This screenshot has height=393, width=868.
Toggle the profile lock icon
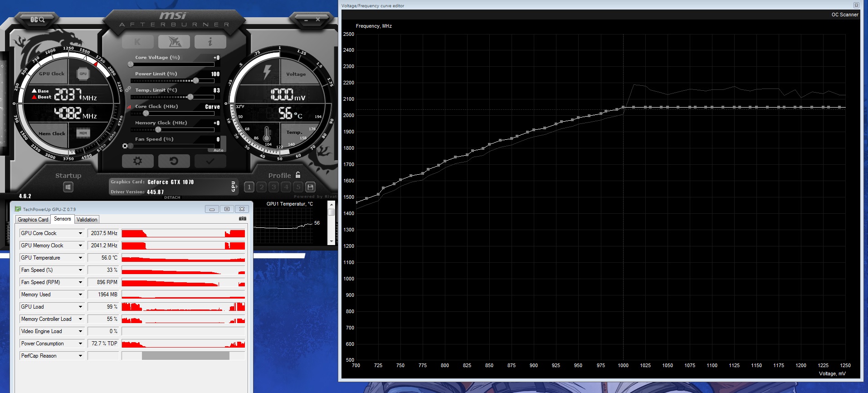[298, 175]
